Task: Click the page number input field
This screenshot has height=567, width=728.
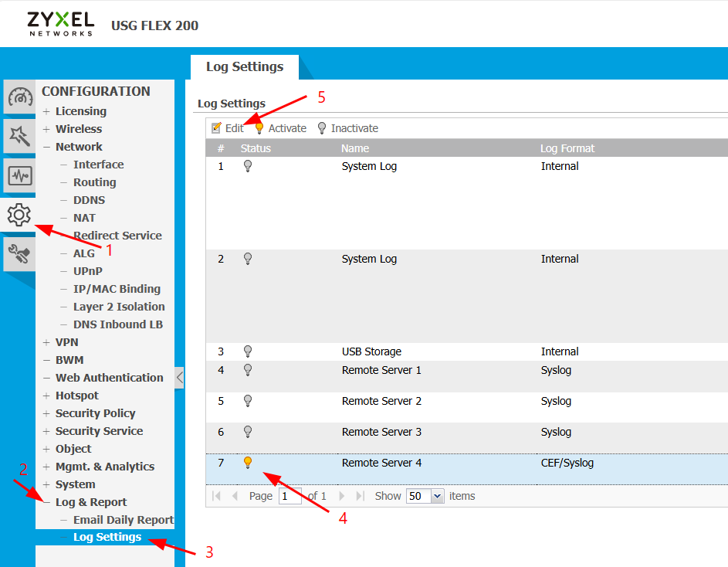Action: click(x=290, y=496)
